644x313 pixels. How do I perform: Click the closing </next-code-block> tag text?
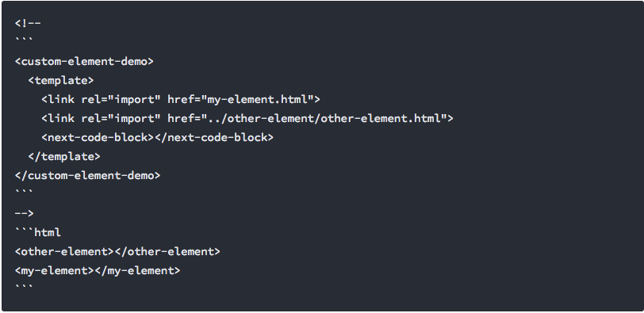click(x=213, y=137)
